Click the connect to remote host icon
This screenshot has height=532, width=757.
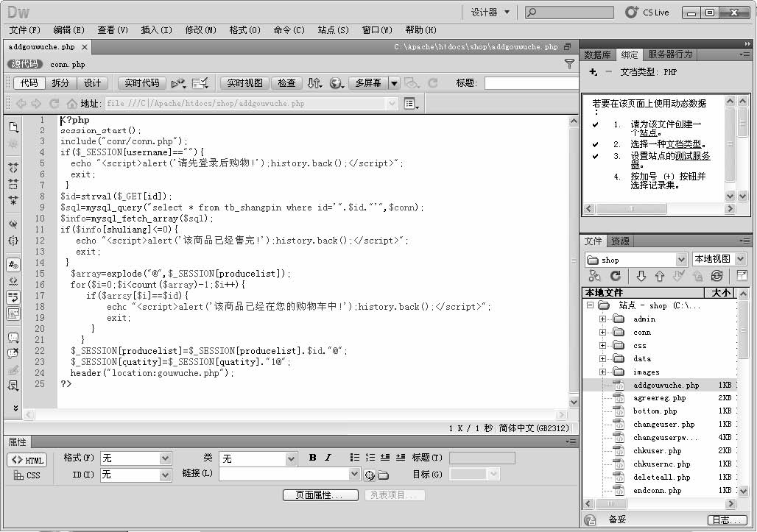click(595, 276)
